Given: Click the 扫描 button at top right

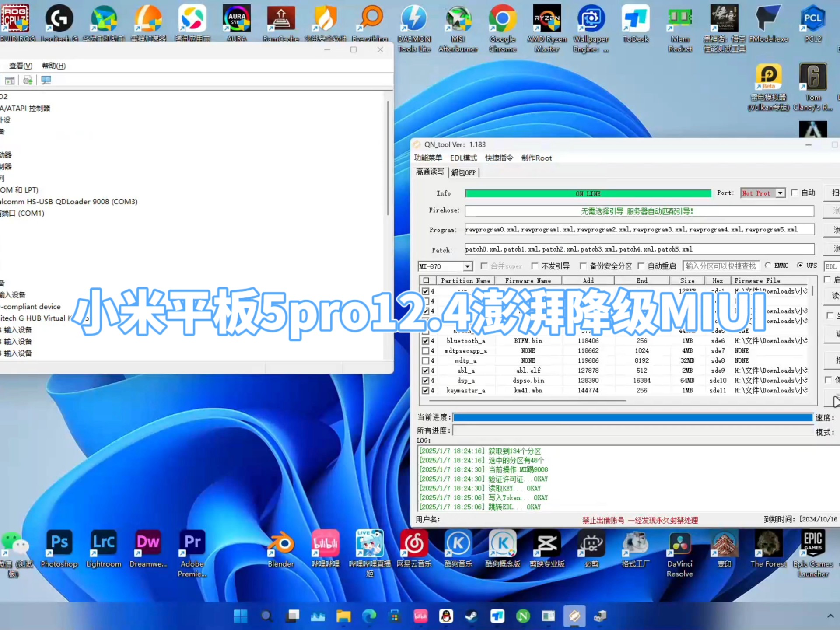Looking at the screenshot, I should pos(833,193).
